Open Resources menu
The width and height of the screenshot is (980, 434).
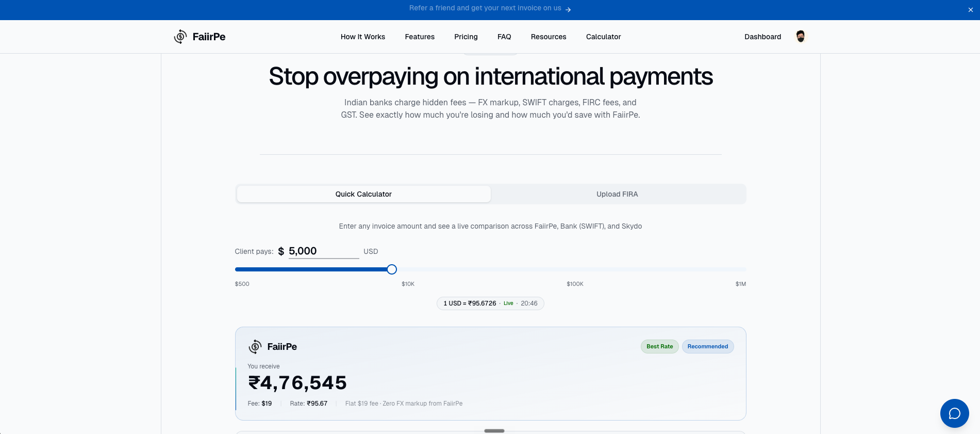(x=549, y=37)
